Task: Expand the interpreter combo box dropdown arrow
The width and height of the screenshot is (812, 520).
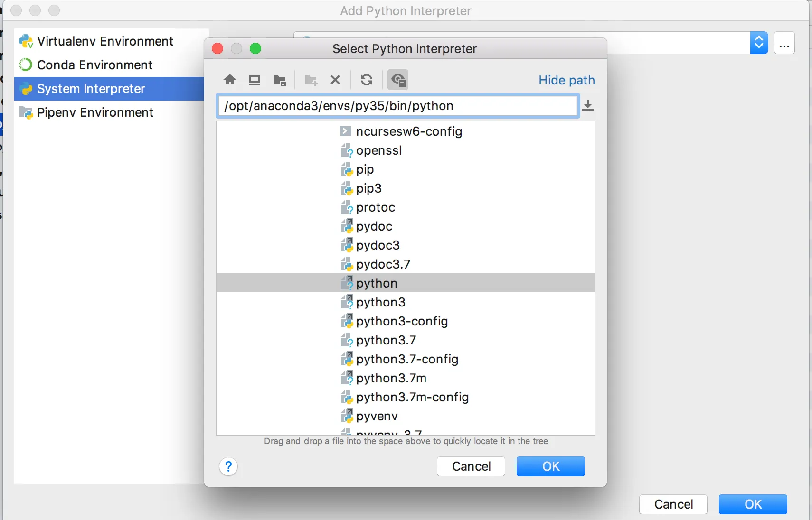Action: pyautogui.click(x=759, y=43)
